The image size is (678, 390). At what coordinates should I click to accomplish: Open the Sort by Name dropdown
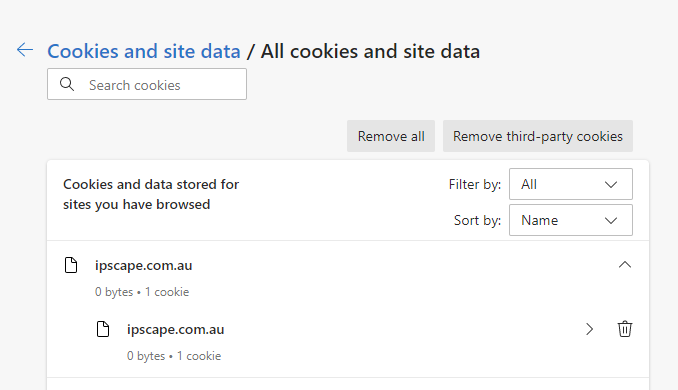click(x=571, y=220)
